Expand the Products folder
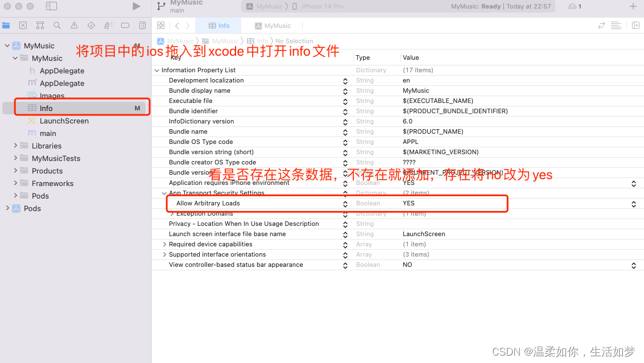The width and height of the screenshot is (644, 363). point(15,171)
